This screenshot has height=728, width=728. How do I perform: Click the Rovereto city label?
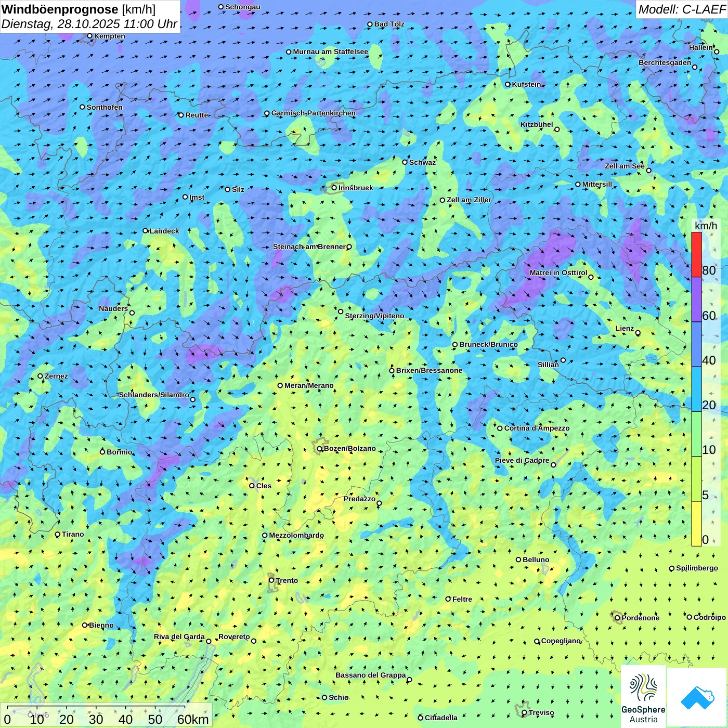coord(234,636)
